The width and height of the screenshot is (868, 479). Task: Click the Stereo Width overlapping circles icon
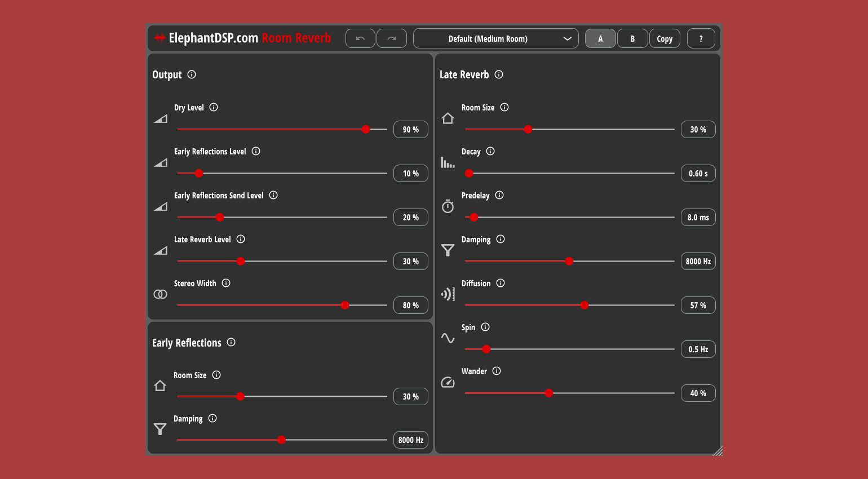pyautogui.click(x=160, y=294)
